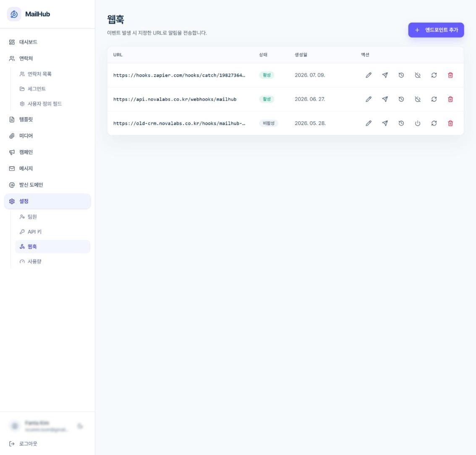Select 웹훅 in settings submenu
The height and width of the screenshot is (455, 476).
[x=53, y=246]
